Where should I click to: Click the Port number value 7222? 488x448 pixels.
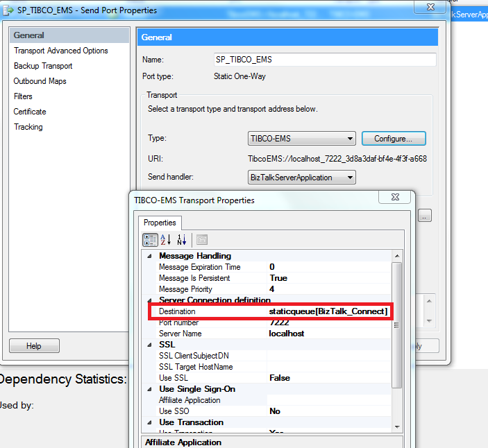[279, 322]
